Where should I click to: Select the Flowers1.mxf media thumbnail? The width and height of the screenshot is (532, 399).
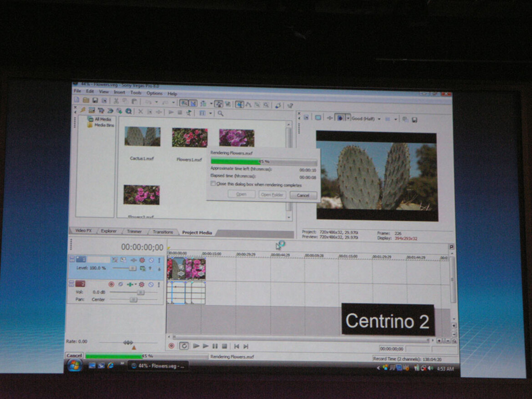(190, 137)
